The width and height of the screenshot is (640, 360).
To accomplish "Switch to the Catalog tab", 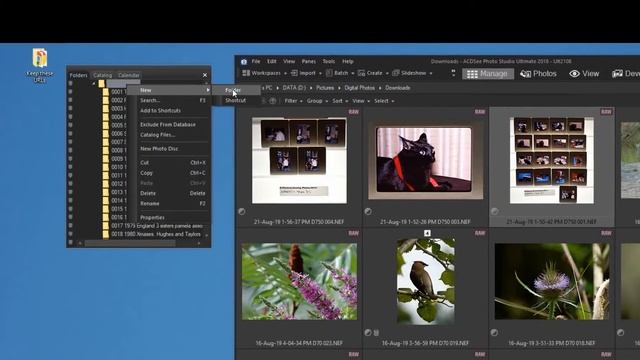I will [102, 75].
